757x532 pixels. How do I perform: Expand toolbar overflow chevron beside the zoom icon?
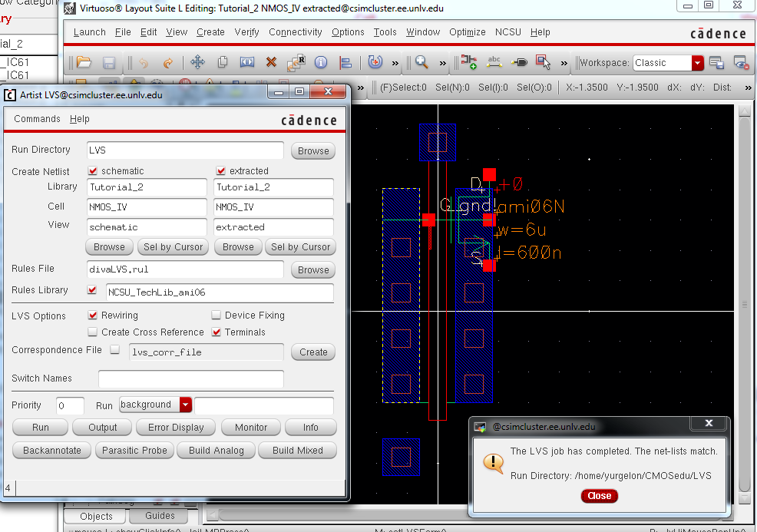(445, 63)
